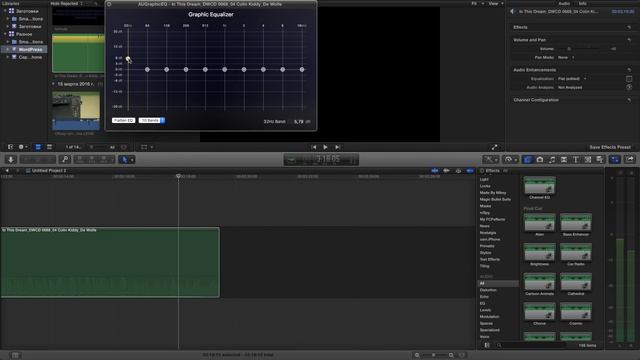
Task: Open the 10 Bands dropdown
Action: [x=152, y=120]
